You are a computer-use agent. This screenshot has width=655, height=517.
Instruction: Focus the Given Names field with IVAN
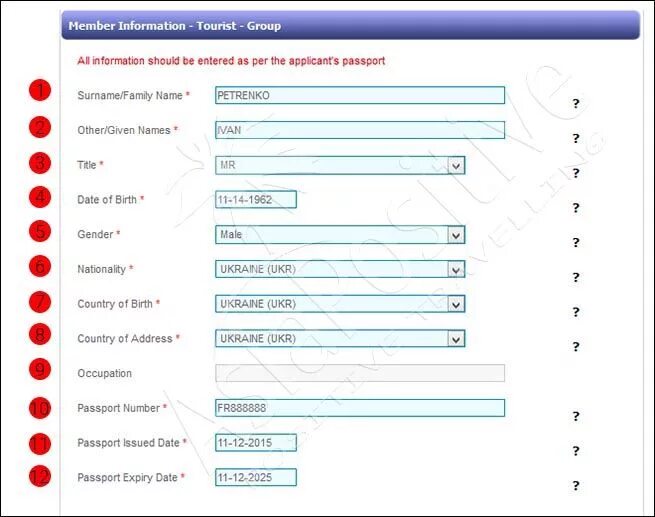(359, 130)
